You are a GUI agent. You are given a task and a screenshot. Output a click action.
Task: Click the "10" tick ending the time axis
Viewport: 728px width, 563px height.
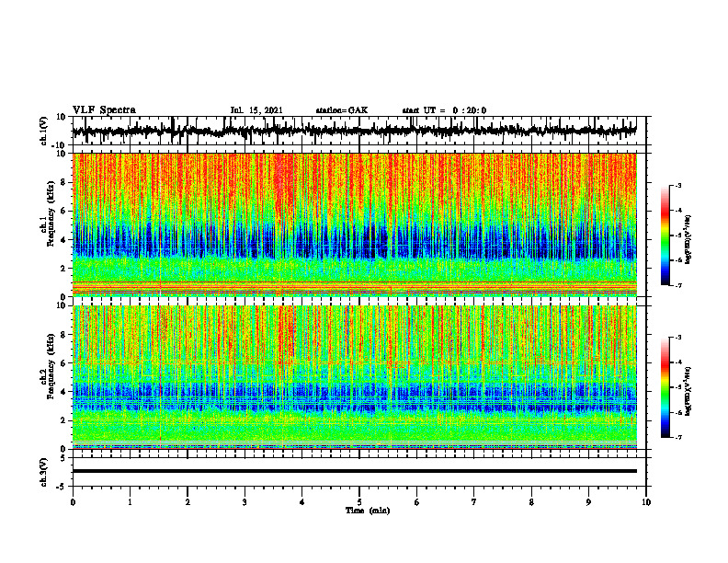click(646, 502)
